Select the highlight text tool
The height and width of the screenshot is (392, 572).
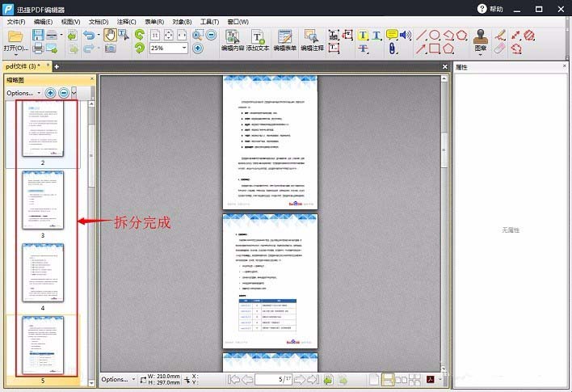point(363,35)
